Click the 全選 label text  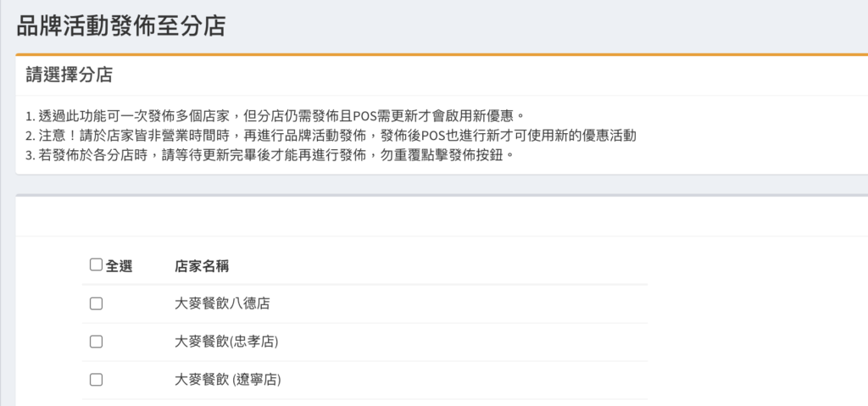119,265
